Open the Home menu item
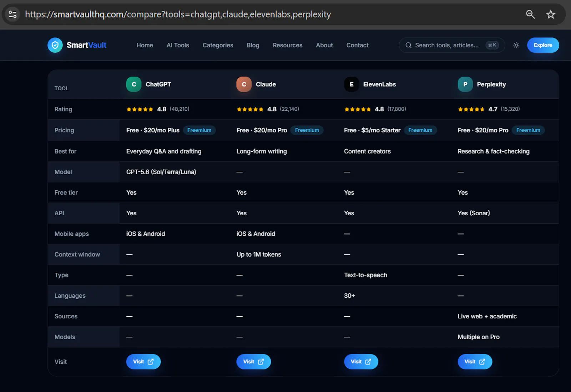Image resolution: width=571 pixels, height=392 pixels. (x=145, y=45)
